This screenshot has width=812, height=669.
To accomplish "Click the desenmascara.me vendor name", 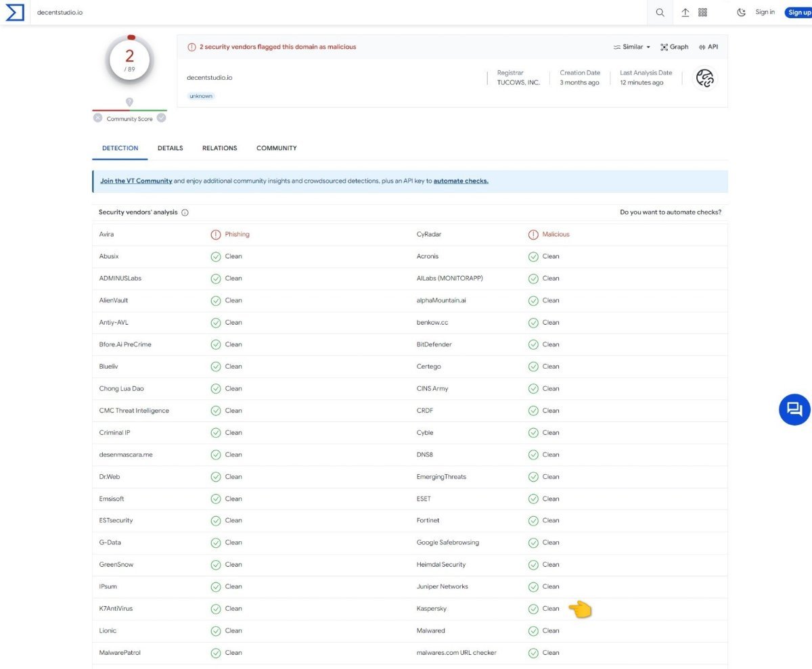I will point(126,455).
